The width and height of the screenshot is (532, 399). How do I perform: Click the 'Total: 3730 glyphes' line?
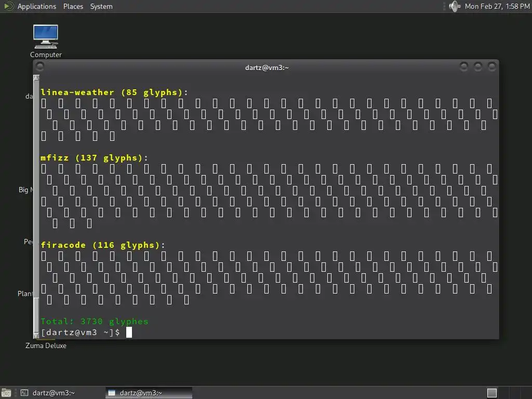(x=95, y=321)
